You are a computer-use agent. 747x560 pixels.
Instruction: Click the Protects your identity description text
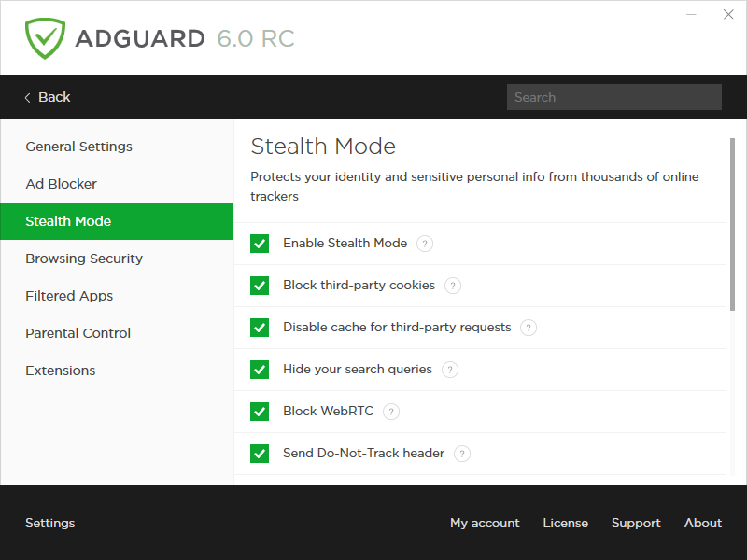474,186
